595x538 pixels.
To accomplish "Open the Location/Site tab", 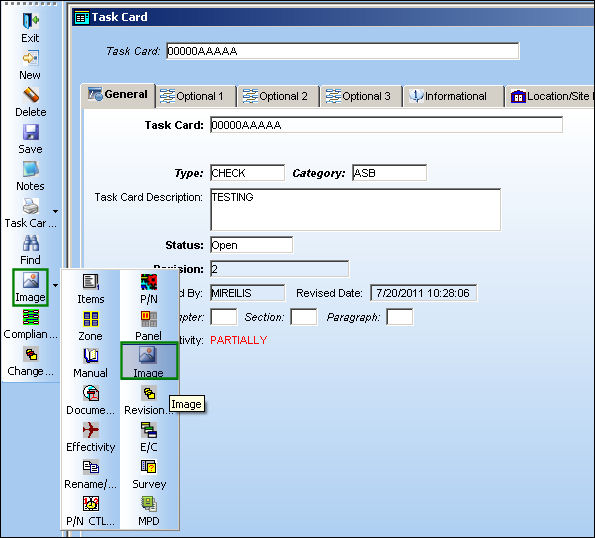I will coord(550,96).
